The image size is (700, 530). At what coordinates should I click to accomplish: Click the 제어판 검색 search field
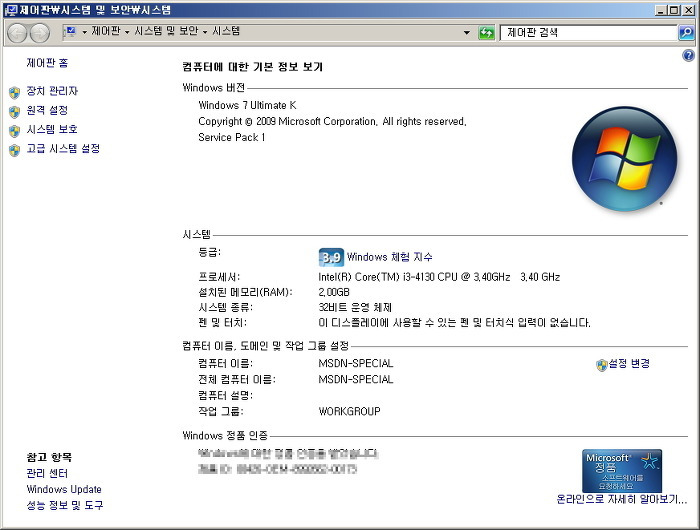[x=588, y=33]
